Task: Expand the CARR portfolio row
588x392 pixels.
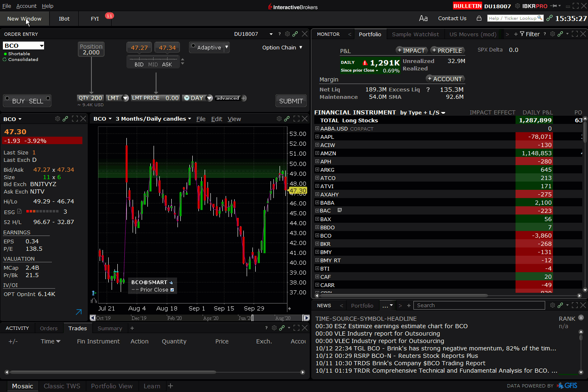Action: (x=317, y=285)
